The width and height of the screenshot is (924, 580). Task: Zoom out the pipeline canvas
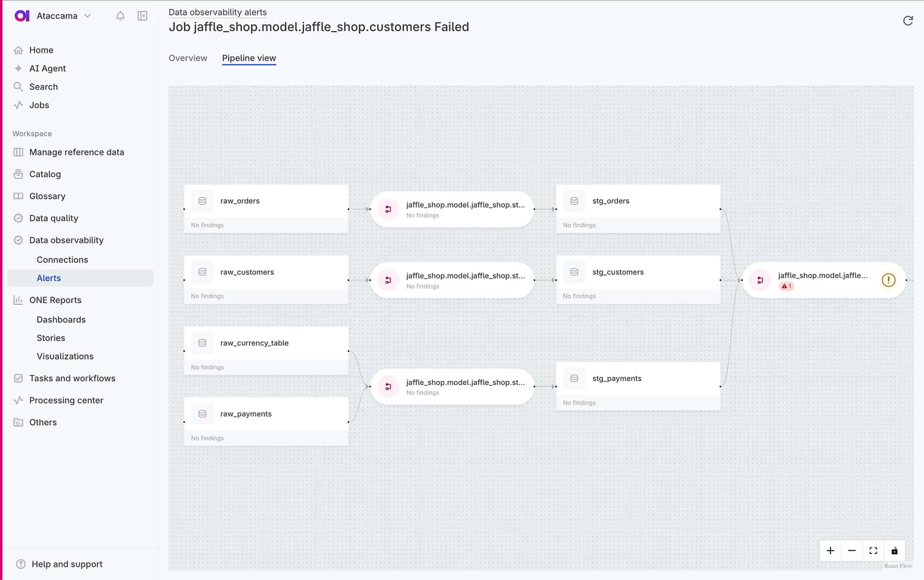[851, 551]
